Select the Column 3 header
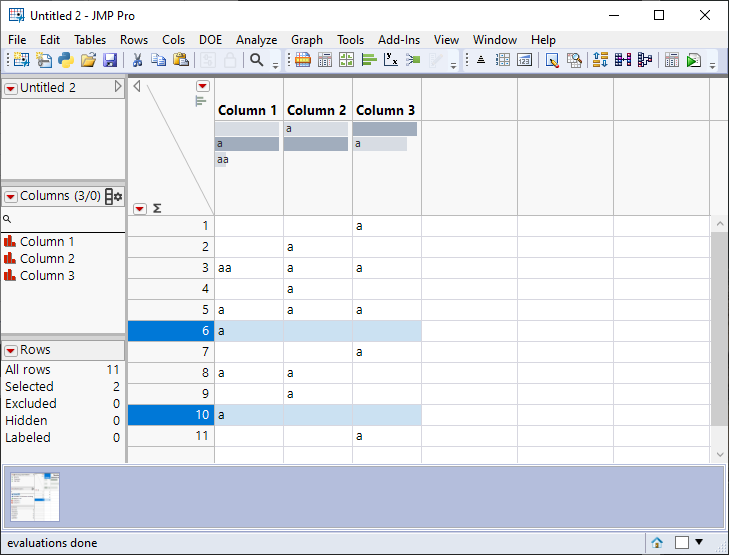Viewport: 729px width, 555px height. point(385,110)
